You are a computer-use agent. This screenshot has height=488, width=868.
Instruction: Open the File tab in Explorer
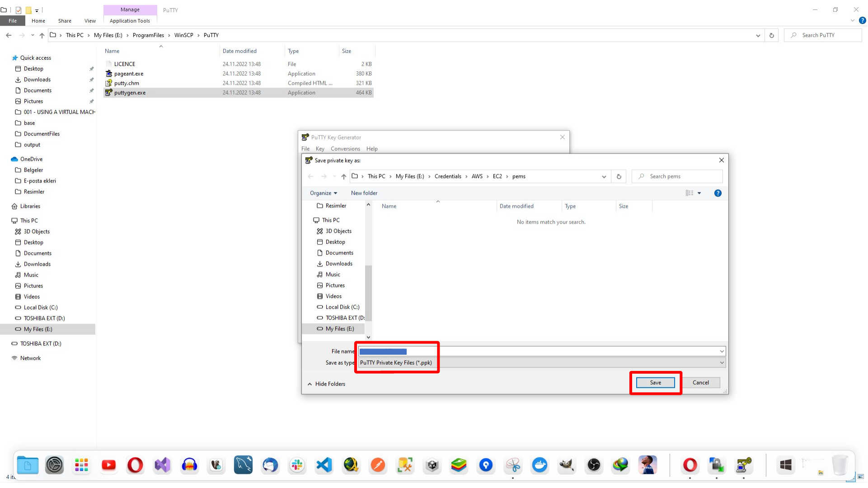coord(13,21)
